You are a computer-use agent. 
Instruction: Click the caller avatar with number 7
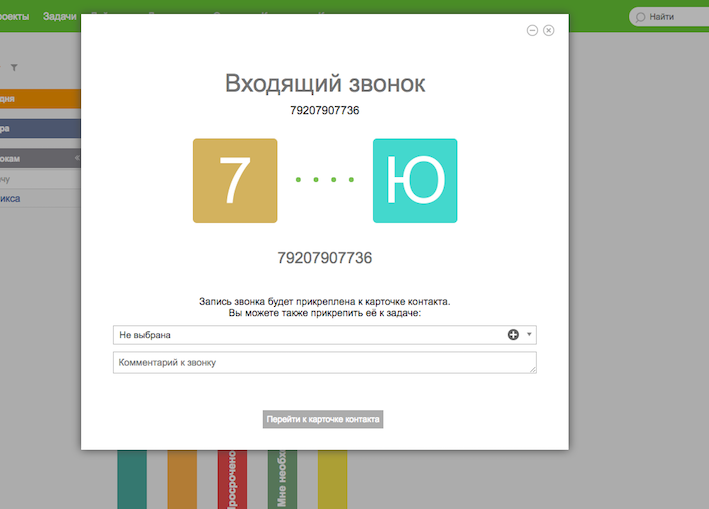point(234,181)
